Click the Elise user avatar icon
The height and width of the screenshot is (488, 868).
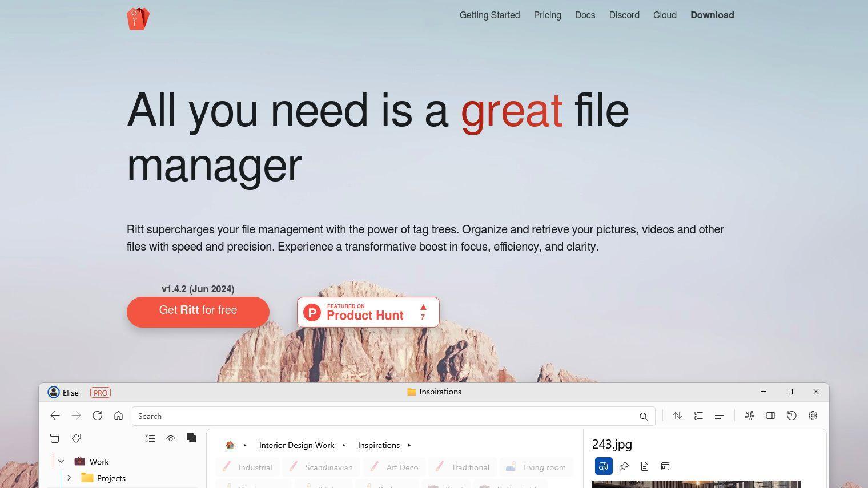click(53, 392)
